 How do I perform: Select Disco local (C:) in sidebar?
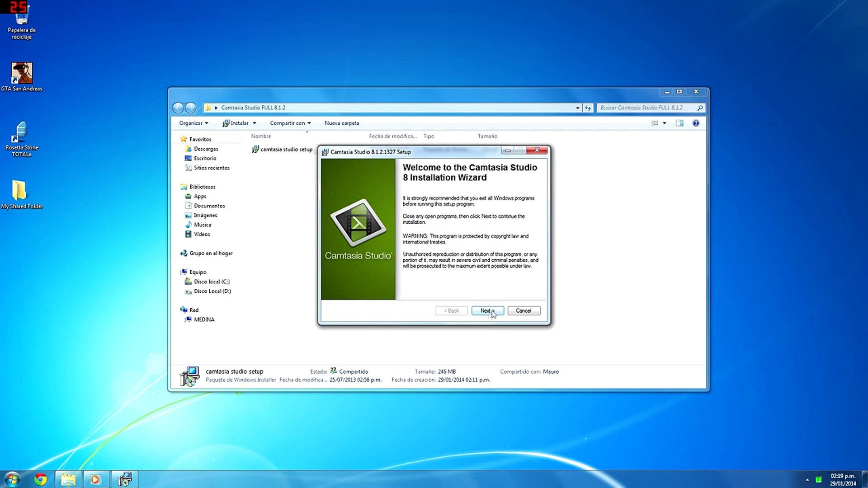(x=212, y=282)
